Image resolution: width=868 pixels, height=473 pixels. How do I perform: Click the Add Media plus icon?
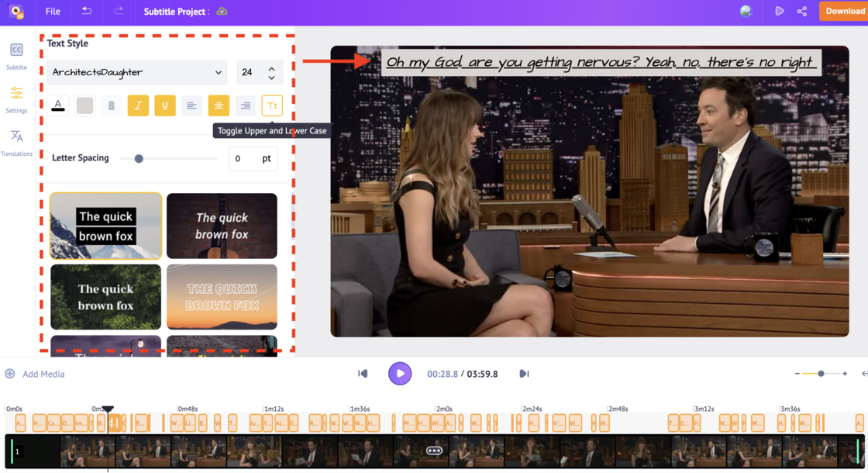pyautogui.click(x=9, y=373)
